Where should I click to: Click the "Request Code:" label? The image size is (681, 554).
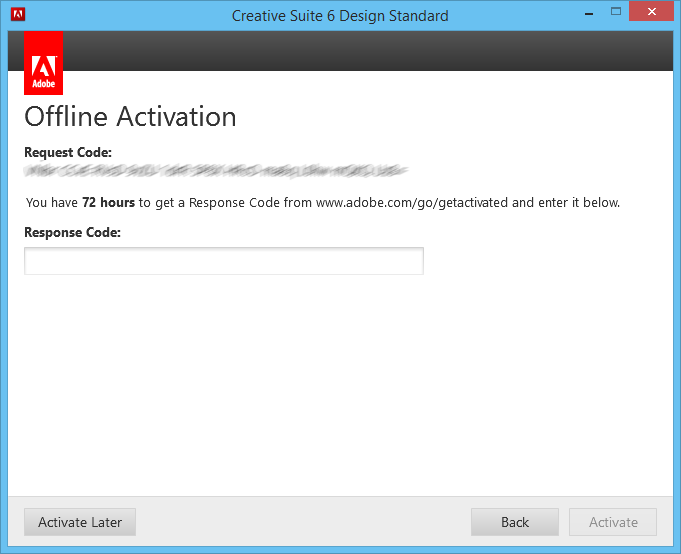[x=68, y=152]
